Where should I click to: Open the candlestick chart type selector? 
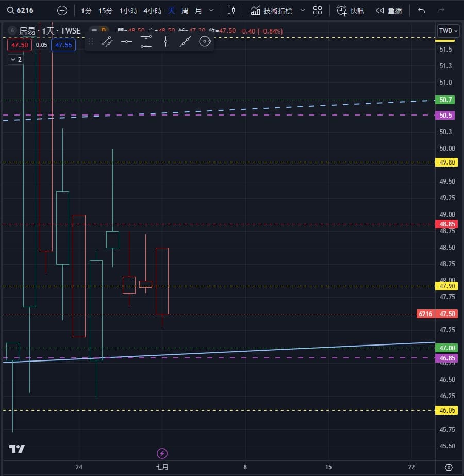click(231, 11)
